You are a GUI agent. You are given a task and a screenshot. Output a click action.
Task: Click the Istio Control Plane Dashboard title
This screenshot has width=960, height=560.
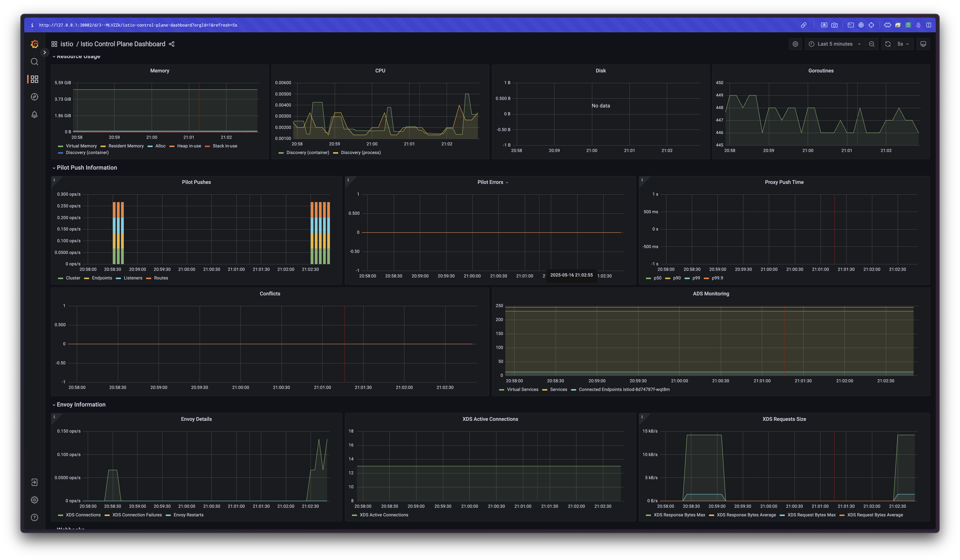tap(123, 44)
